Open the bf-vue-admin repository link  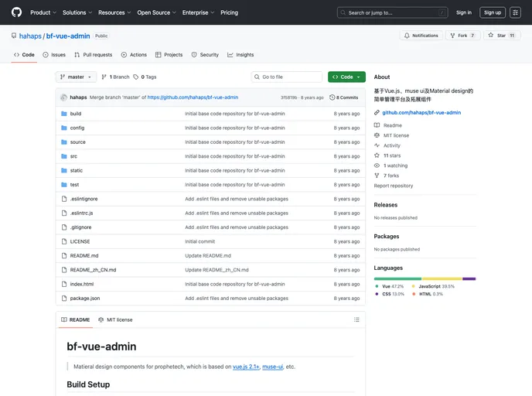coord(68,36)
